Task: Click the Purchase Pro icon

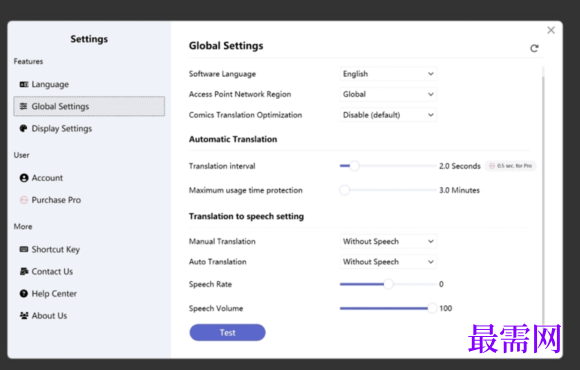Action: pyautogui.click(x=24, y=200)
